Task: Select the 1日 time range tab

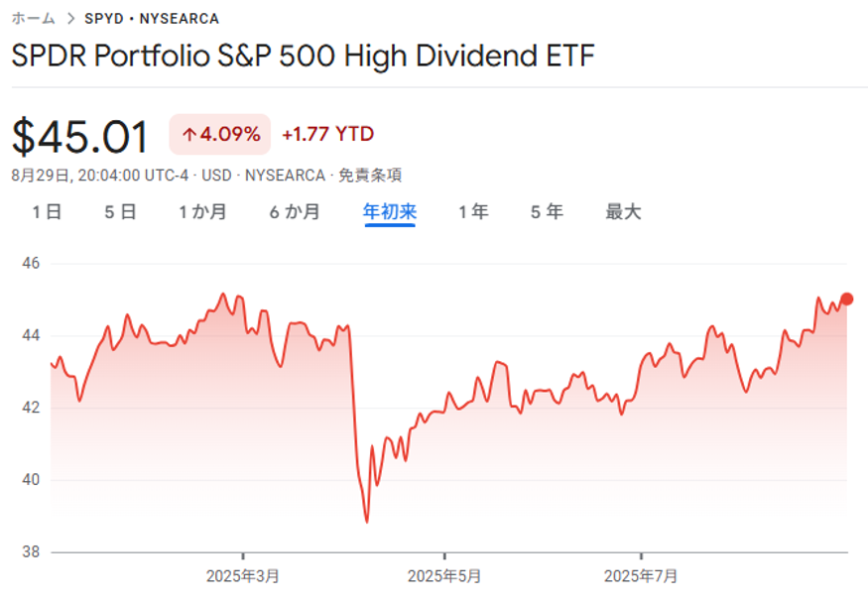Action: tap(47, 211)
